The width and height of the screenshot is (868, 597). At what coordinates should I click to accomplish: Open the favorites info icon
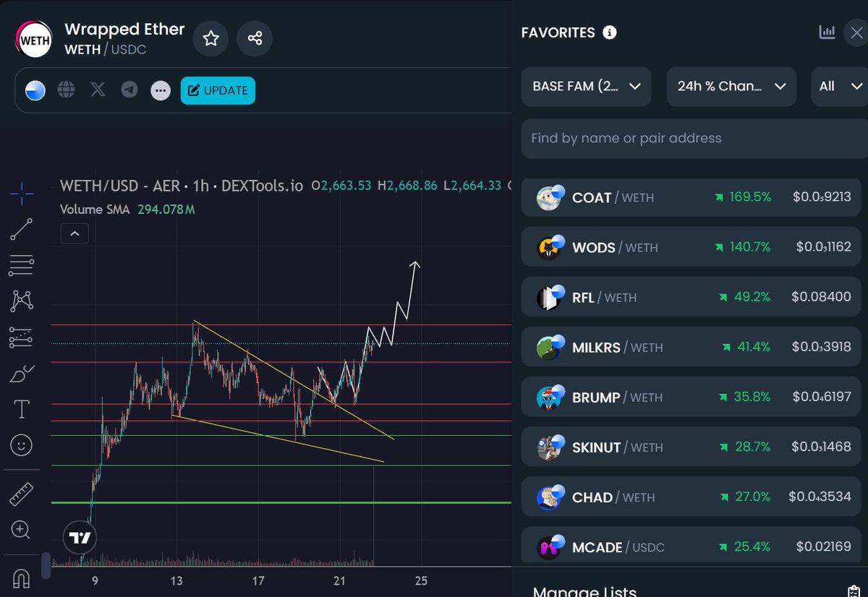(x=610, y=33)
